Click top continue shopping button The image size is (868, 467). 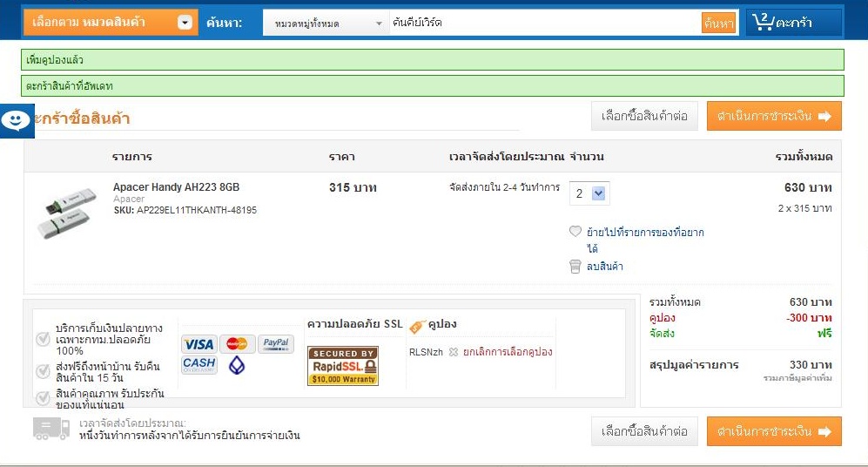[x=644, y=116]
